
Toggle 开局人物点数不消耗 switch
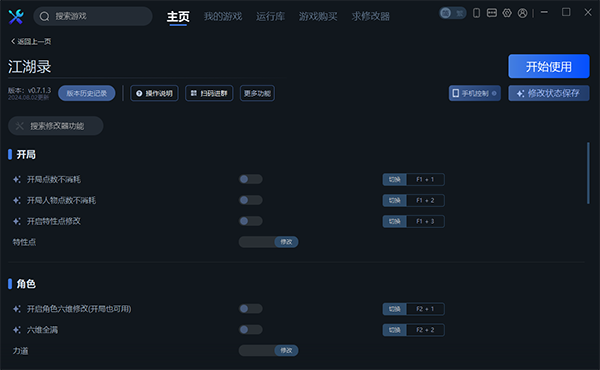251,200
